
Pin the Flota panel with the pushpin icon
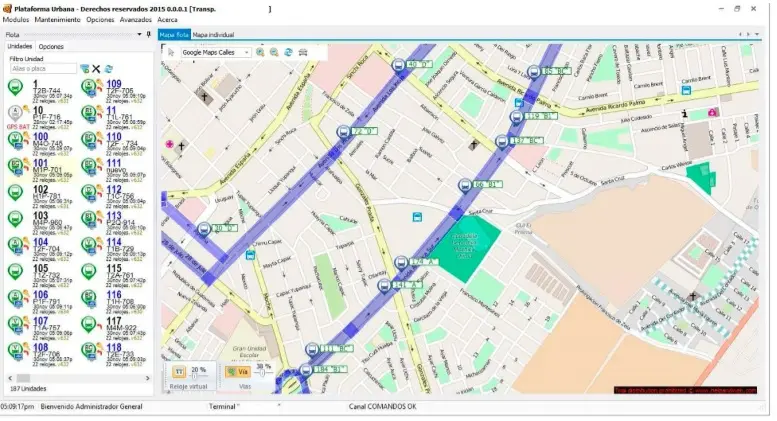pos(148,35)
